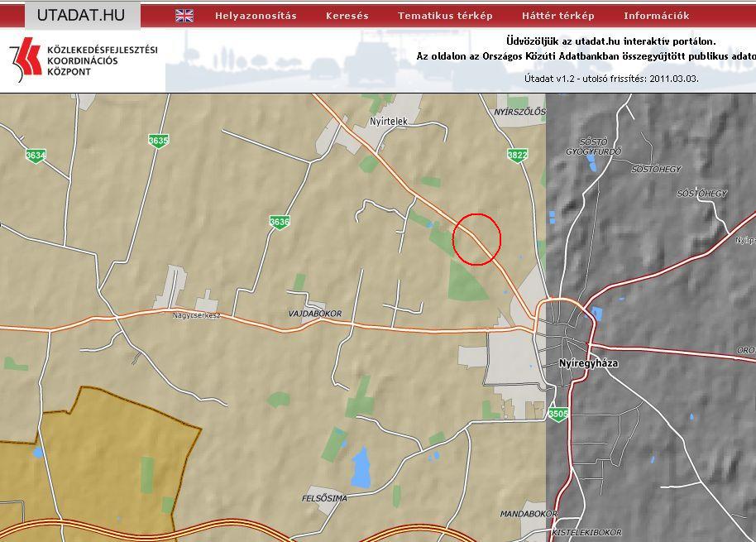Open the Helyazonosítás menu
The image size is (756, 542).
click(255, 16)
